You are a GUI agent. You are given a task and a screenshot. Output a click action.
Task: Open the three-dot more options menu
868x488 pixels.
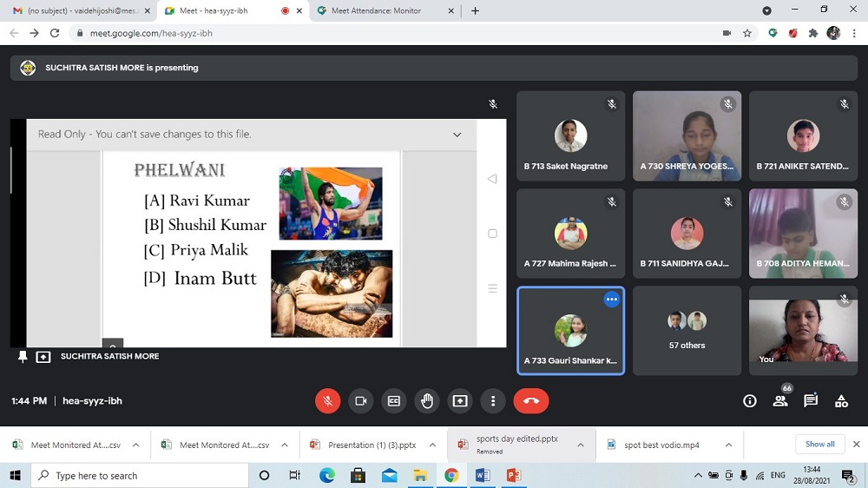tap(493, 401)
